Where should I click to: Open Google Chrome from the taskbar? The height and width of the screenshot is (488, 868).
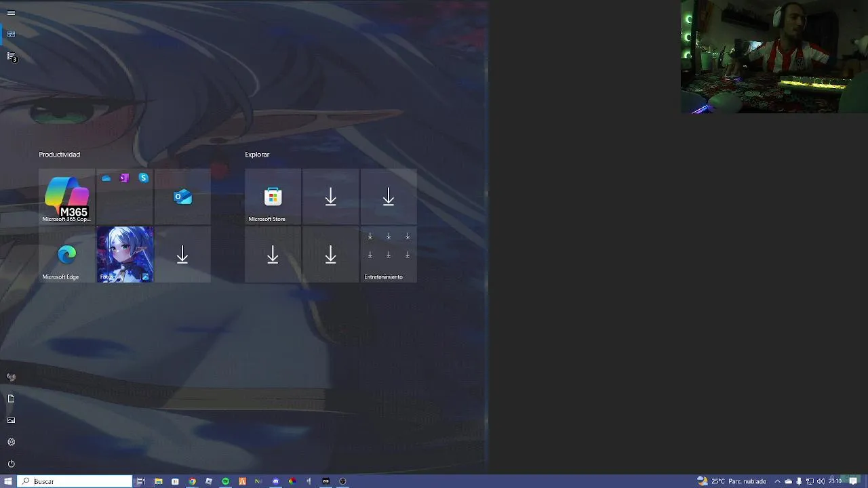pyautogui.click(x=192, y=481)
